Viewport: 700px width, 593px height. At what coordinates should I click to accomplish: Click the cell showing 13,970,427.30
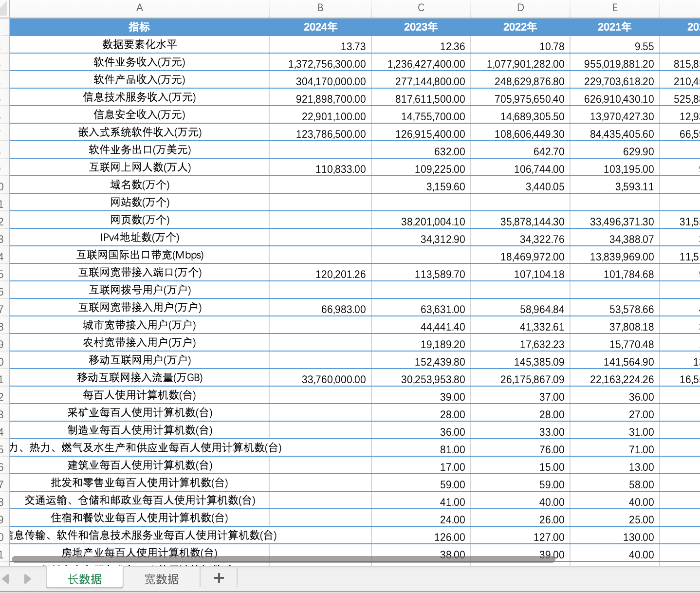click(x=615, y=115)
